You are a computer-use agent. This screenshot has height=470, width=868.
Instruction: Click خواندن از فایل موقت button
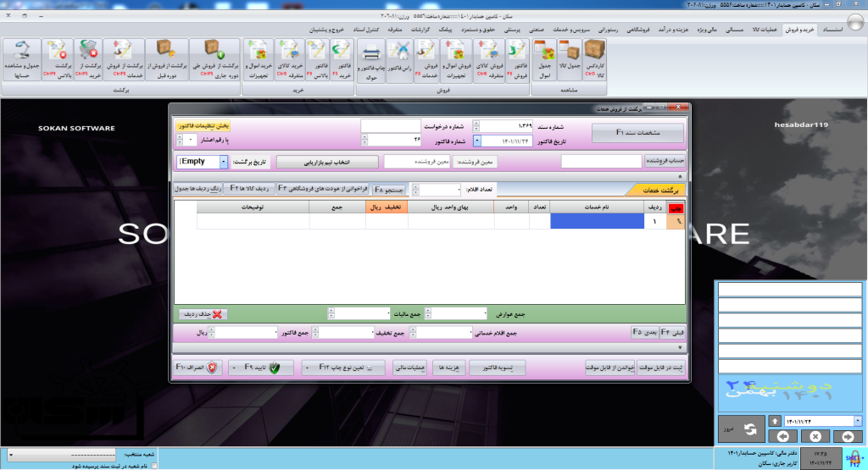[610, 368]
